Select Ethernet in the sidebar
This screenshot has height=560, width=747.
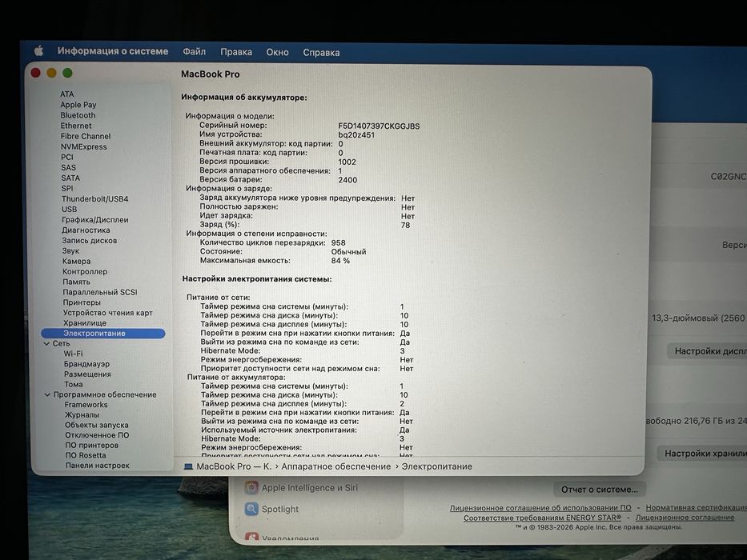76,126
